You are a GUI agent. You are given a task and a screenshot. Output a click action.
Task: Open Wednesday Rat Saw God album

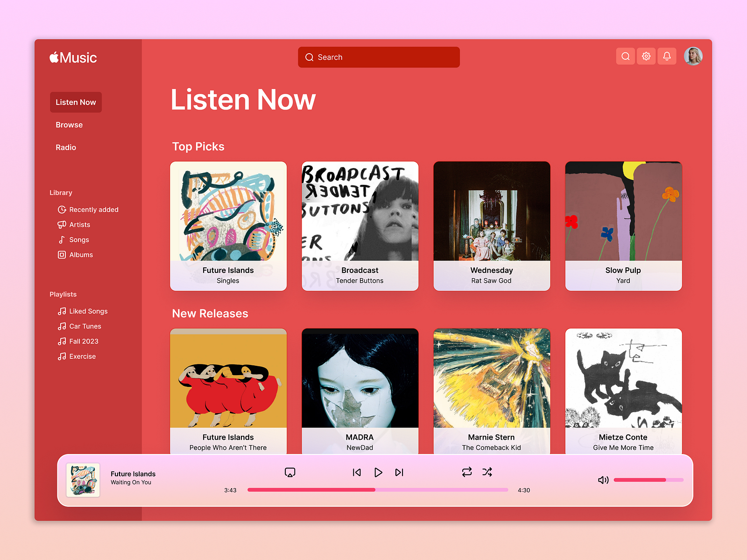[x=492, y=226]
